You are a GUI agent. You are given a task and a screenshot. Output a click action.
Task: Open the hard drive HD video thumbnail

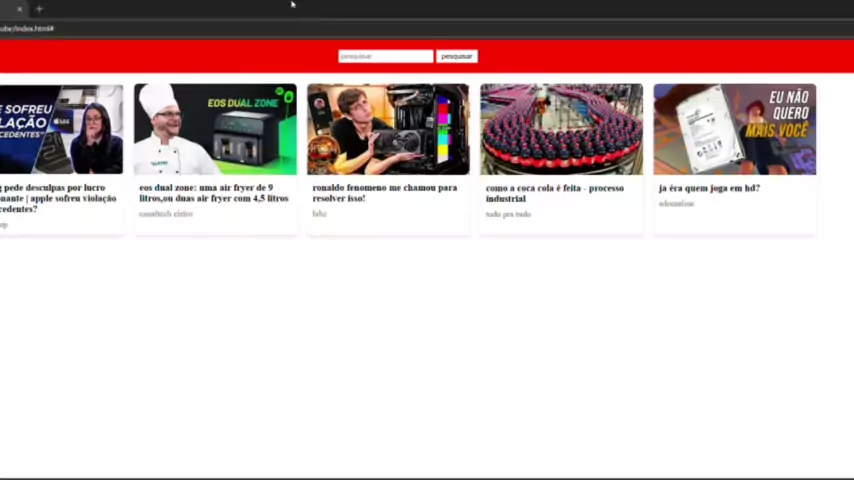click(734, 129)
